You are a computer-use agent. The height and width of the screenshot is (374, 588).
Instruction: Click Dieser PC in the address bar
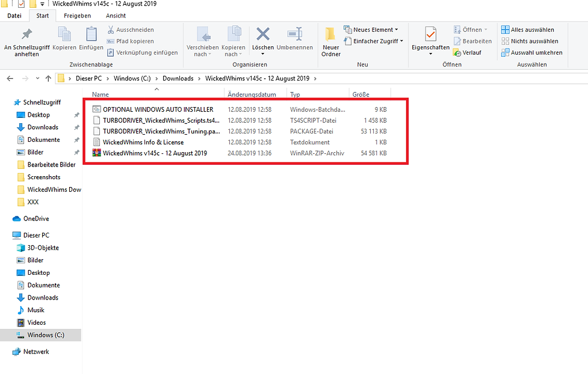(88, 78)
